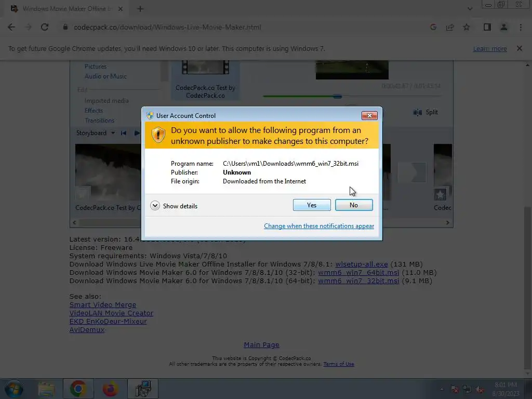Close the Windows Movie Maker browser tab
Image resolution: width=532 pixels, height=399 pixels.
pyautogui.click(x=121, y=9)
